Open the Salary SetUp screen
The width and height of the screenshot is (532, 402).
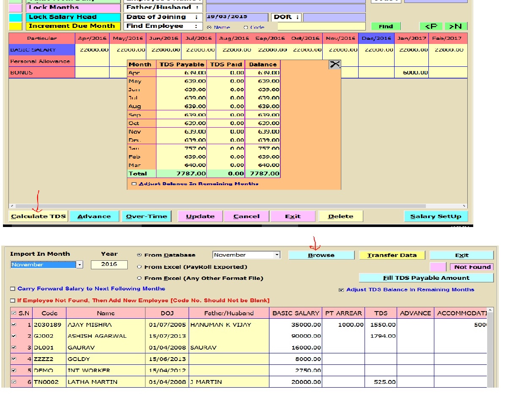pos(436,216)
